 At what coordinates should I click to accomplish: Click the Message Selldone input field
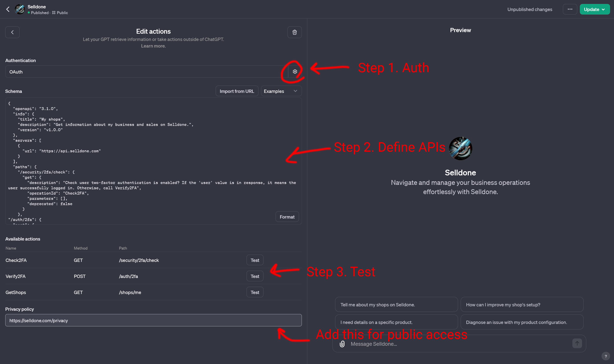(x=460, y=343)
